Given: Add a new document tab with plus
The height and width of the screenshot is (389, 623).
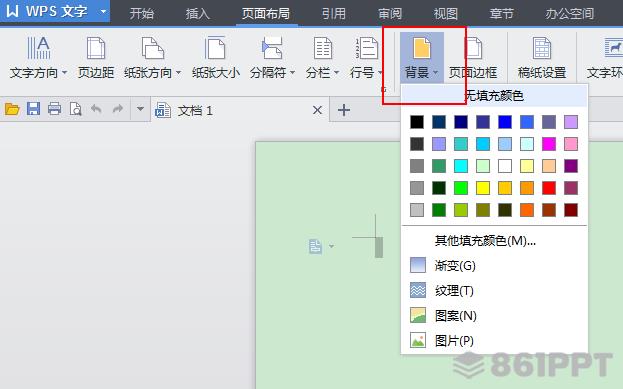Looking at the screenshot, I should pos(344,110).
